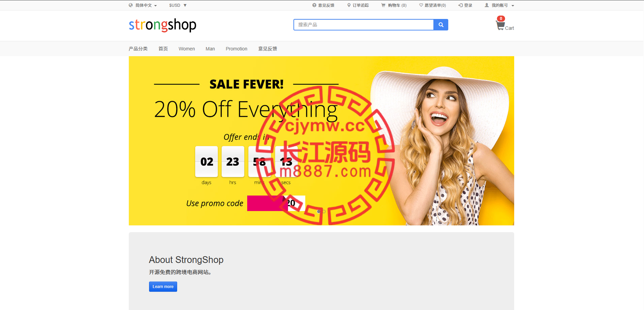Screen dimensions: 644x310
Task: Open the Promotion menu item
Action: [x=236, y=49]
